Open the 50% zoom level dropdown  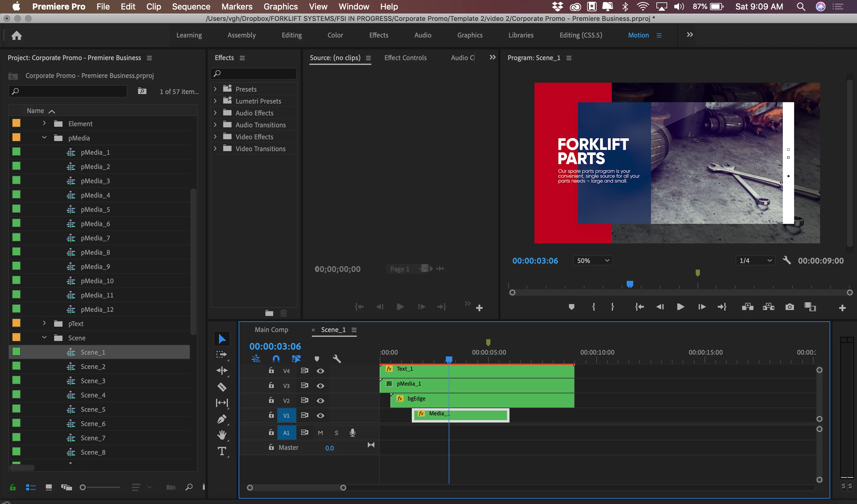tap(592, 261)
